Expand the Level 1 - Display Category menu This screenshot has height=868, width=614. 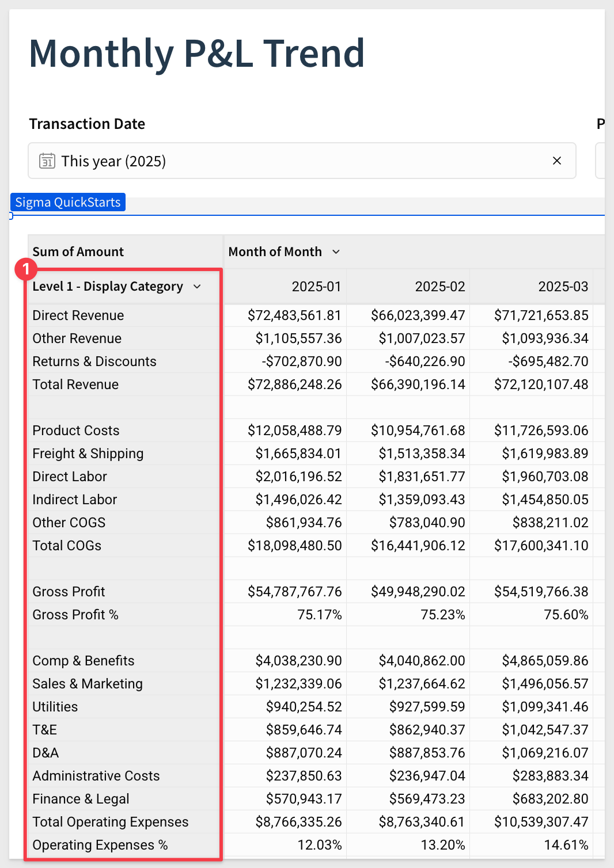click(x=197, y=287)
